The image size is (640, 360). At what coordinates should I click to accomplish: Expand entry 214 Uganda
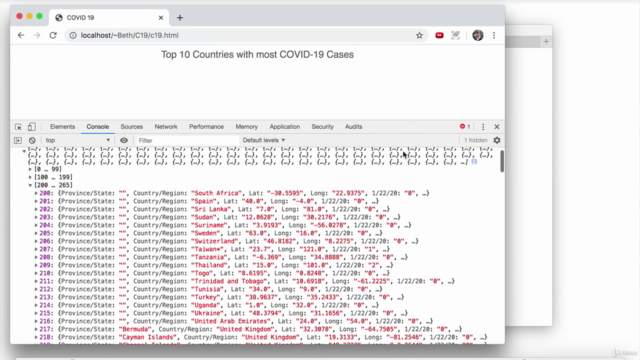36,305
